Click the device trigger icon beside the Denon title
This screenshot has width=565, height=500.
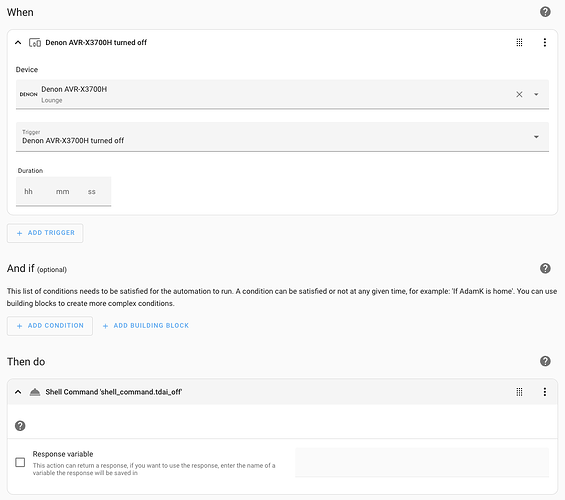tap(35, 43)
